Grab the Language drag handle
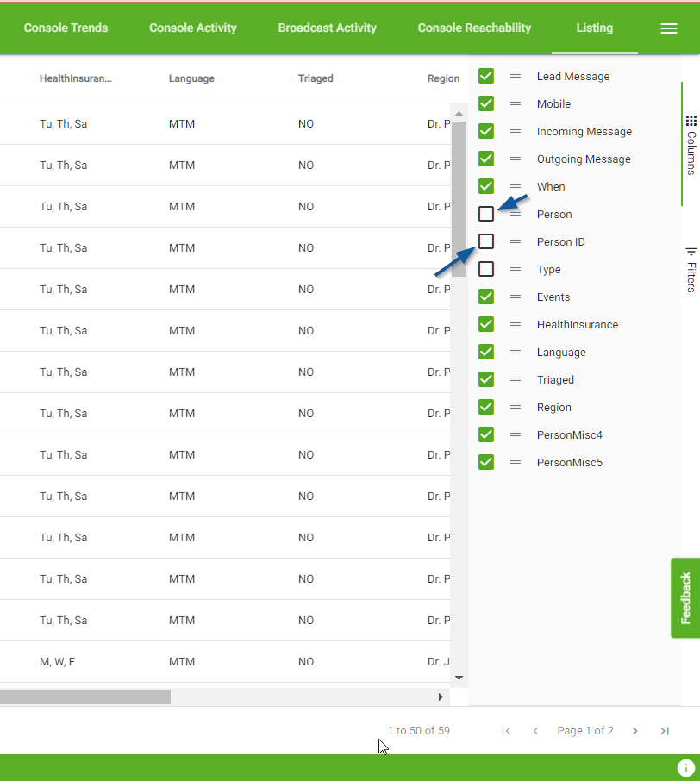The height and width of the screenshot is (781, 700). pos(516,353)
